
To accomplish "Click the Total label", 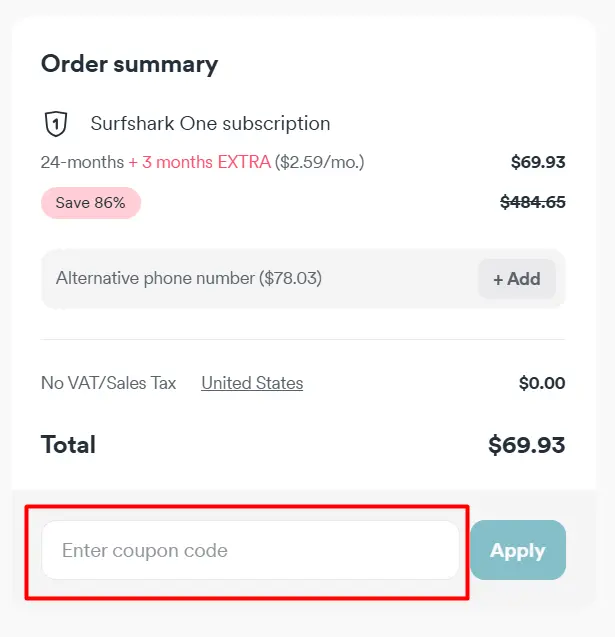I will 68,445.
